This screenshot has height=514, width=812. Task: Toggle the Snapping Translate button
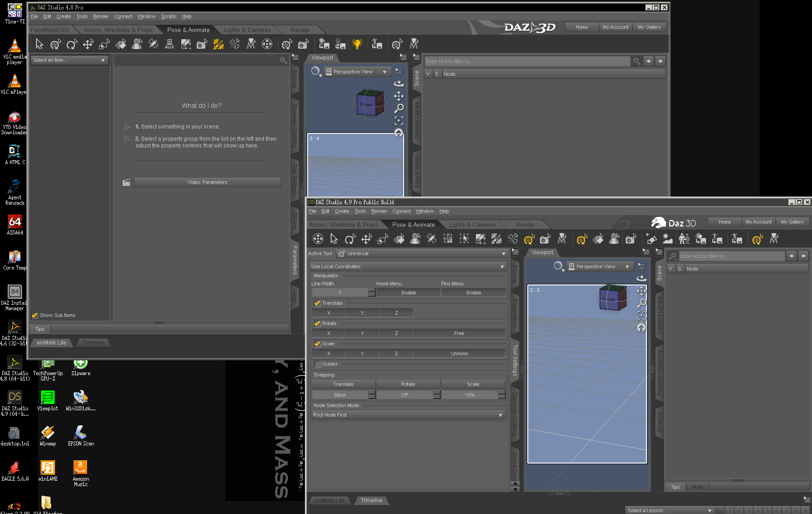(x=343, y=384)
